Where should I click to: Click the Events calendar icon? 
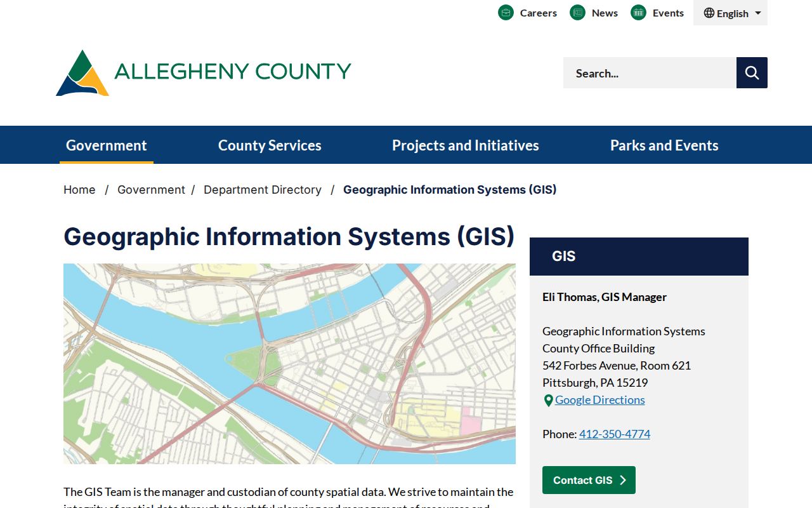(x=638, y=13)
